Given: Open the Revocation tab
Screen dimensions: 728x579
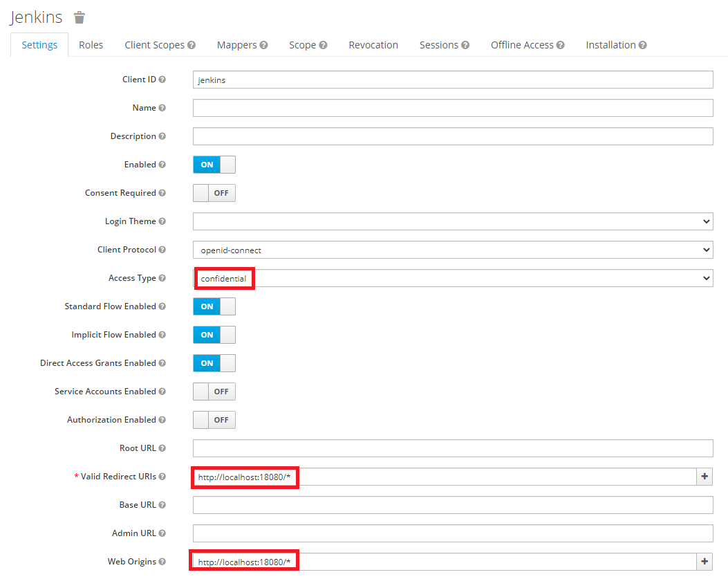Looking at the screenshot, I should (373, 45).
